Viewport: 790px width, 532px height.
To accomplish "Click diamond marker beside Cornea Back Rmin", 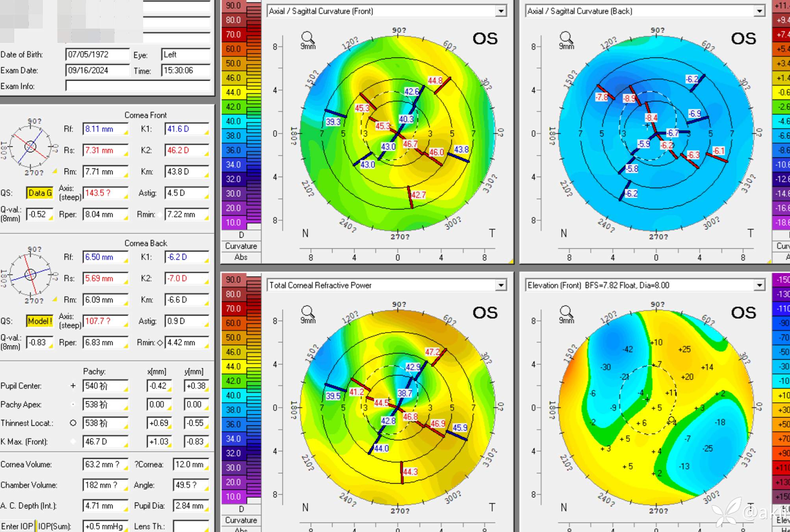I will (x=160, y=343).
